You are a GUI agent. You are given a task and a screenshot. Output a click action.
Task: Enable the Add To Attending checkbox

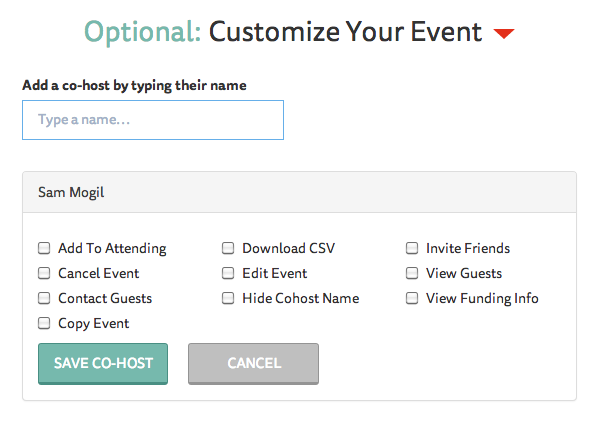pyautogui.click(x=44, y=248)
